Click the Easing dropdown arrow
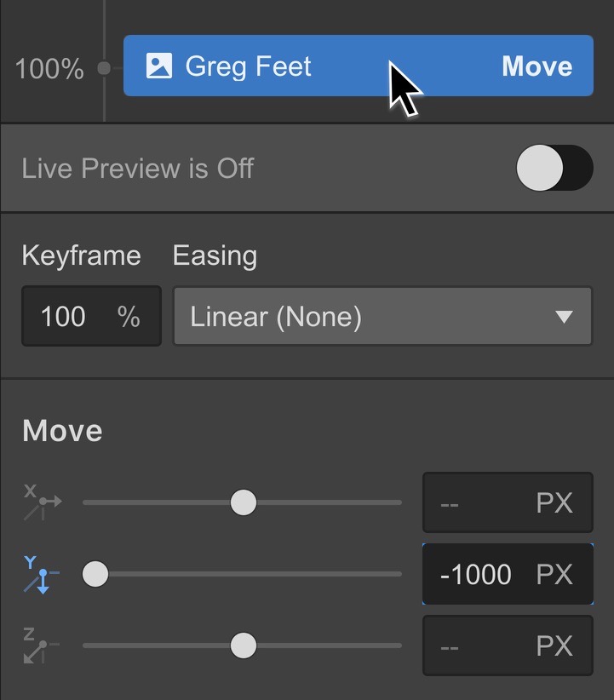This screenshot has width=614, height=700. click(564, 317)
